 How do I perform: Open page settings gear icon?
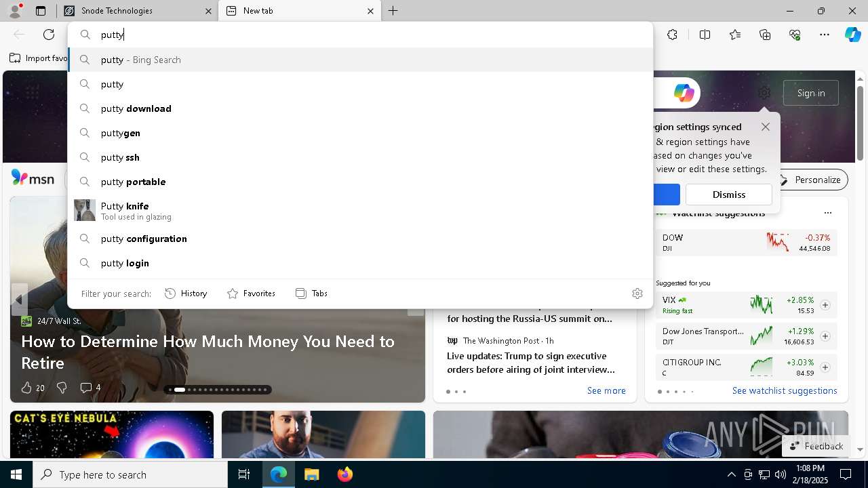point(764,93)
